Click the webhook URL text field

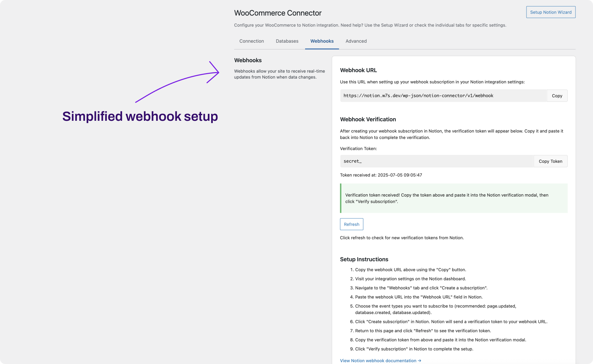[443, 96]
